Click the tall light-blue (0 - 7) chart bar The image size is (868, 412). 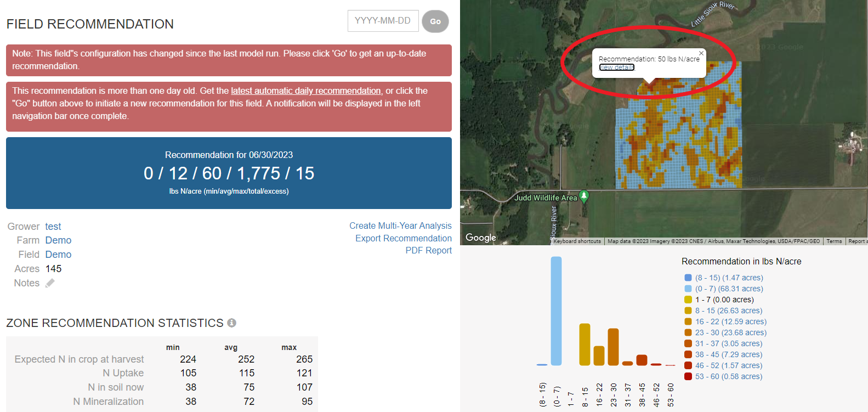(556, 311)
